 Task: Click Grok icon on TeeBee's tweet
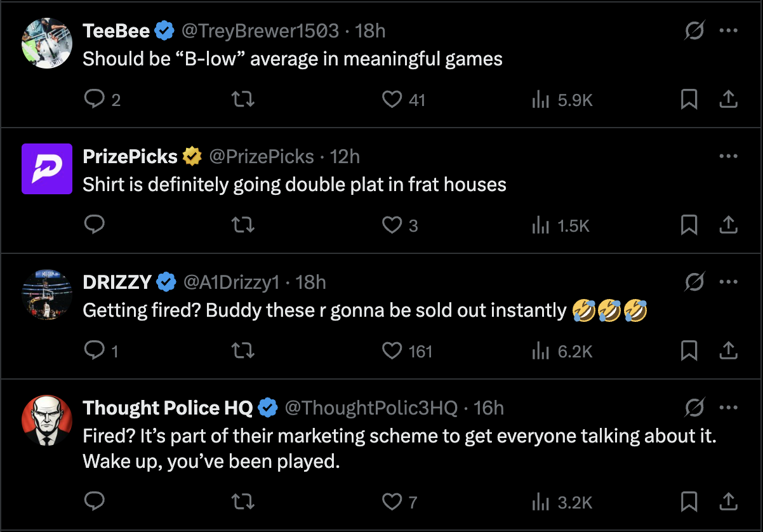(x=694, y=30)
